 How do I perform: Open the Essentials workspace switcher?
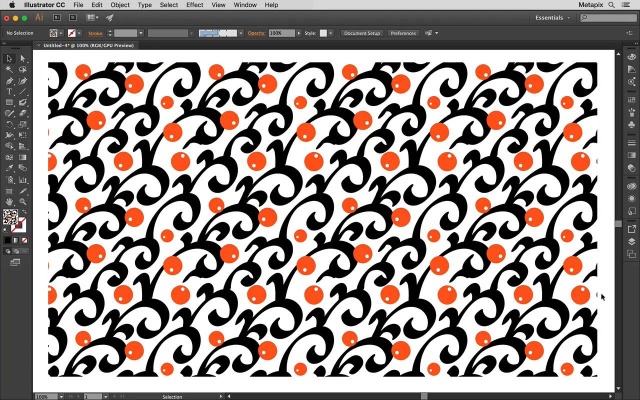[x=553, y=18]
